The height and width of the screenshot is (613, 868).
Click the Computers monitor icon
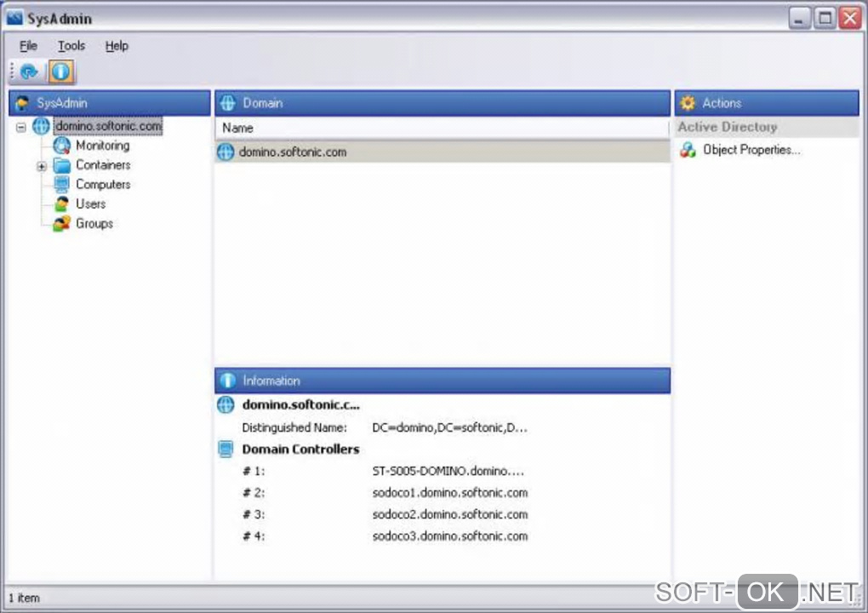[x=61, y=185]
